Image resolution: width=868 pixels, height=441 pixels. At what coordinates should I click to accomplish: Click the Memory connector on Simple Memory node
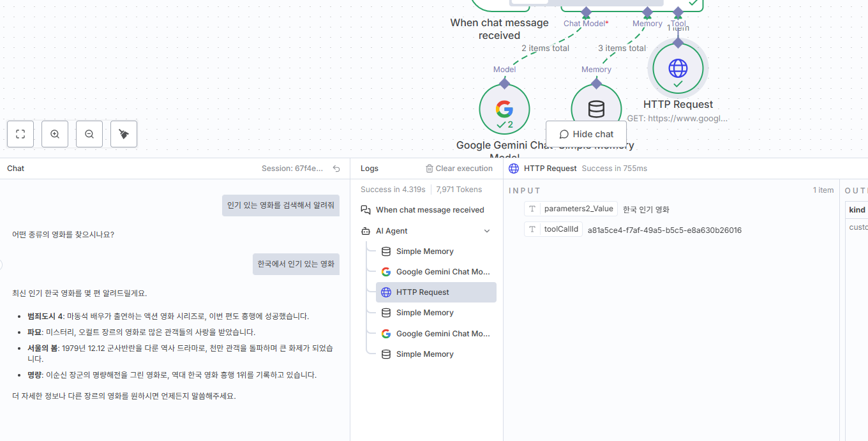pos(596,84)
